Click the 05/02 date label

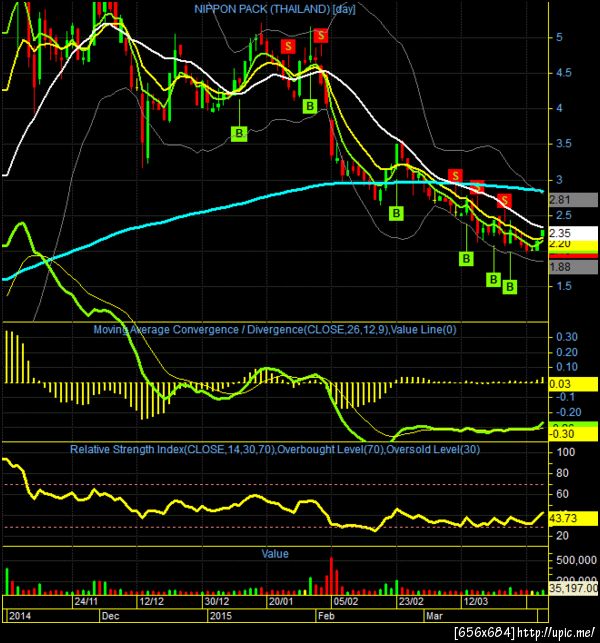[x=345, y=602]
